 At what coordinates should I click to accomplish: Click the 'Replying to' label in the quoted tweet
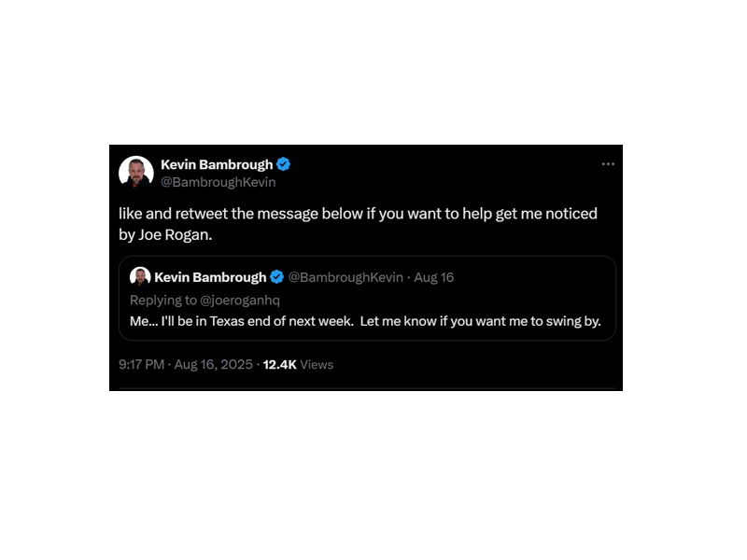162,300
